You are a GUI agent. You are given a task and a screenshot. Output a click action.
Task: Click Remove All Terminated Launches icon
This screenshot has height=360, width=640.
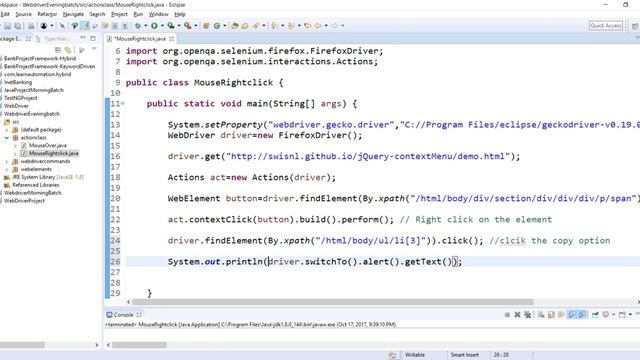point(527,314)
